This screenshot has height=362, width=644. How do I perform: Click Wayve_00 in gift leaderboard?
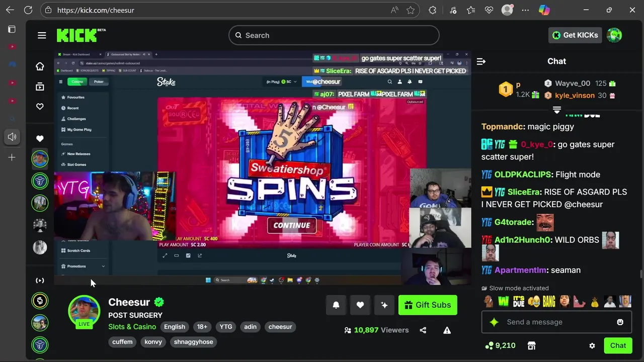[x=573, y=83]
